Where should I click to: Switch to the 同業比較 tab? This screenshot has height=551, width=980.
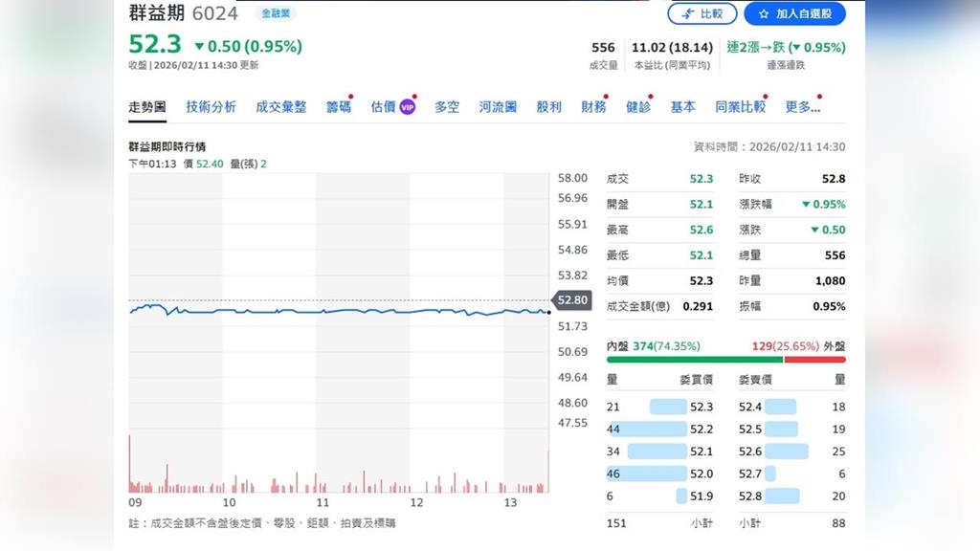(740, 107)
